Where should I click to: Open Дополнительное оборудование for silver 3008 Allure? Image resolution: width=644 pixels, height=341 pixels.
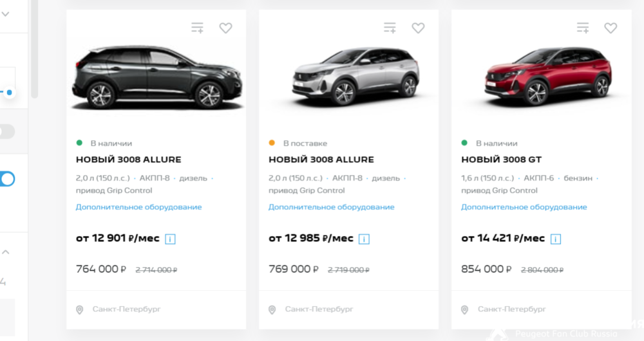pos(331,207)
